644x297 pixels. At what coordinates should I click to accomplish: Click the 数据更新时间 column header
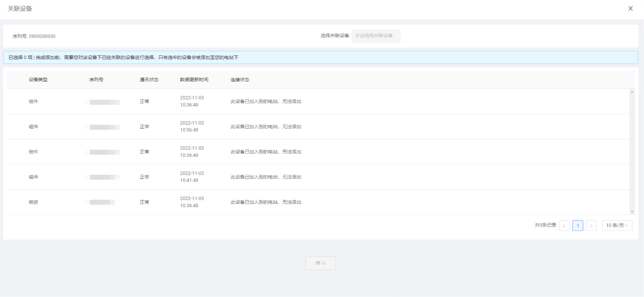194,79
